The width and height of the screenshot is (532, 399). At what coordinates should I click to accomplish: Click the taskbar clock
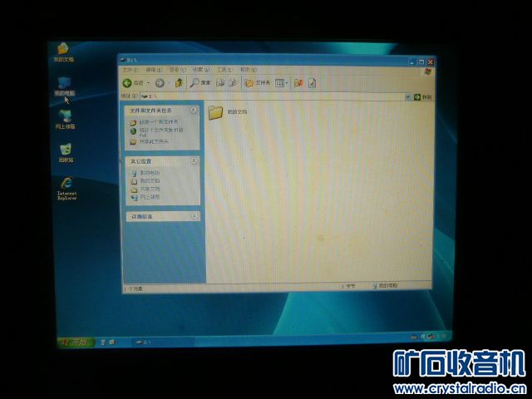[x=441, y=336]
